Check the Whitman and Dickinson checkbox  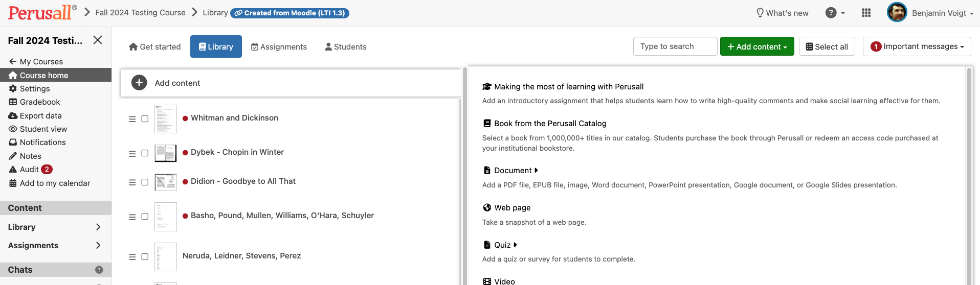click(145, 119)
